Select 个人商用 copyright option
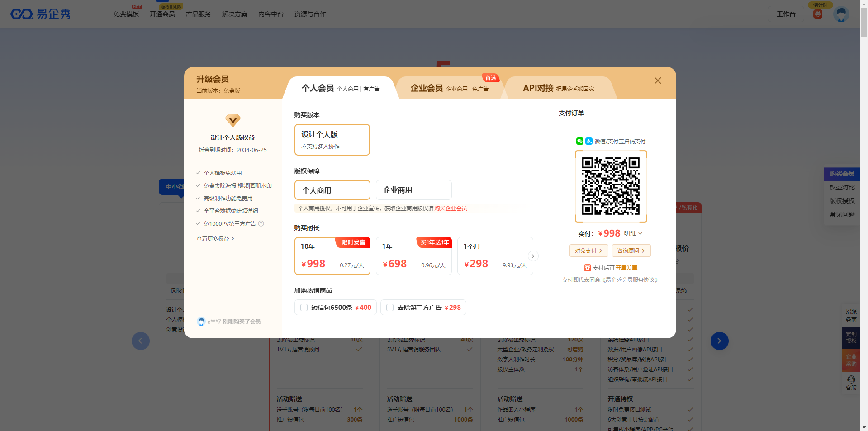The height and width of the screenshot is (431, 868). tap(332, 190)
